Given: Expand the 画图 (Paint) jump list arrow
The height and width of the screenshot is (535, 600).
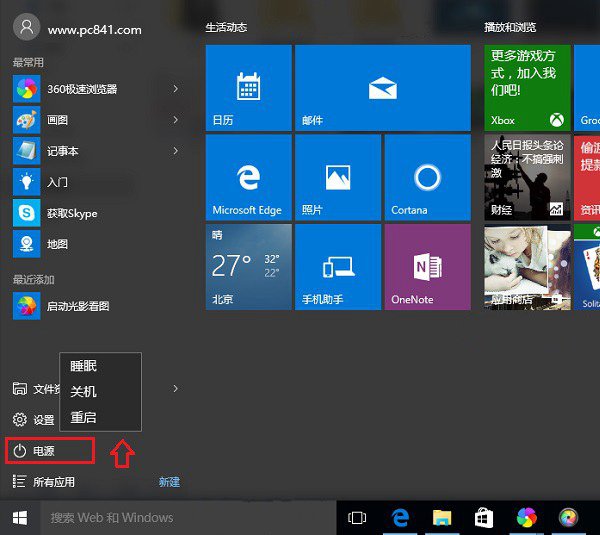Looking at the screenshot, I should click(176, 120).
